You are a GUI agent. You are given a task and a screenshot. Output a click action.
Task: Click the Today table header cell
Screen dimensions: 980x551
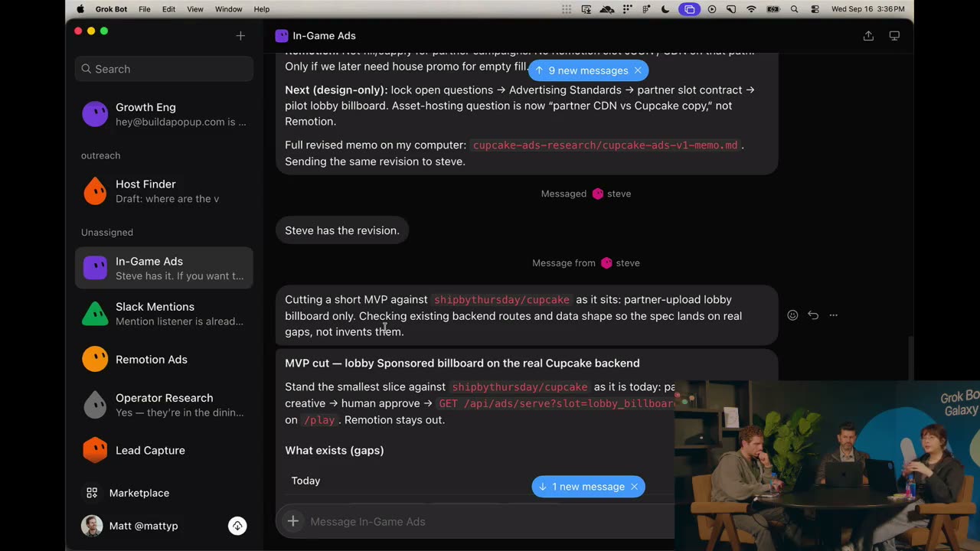coord(305,481)
